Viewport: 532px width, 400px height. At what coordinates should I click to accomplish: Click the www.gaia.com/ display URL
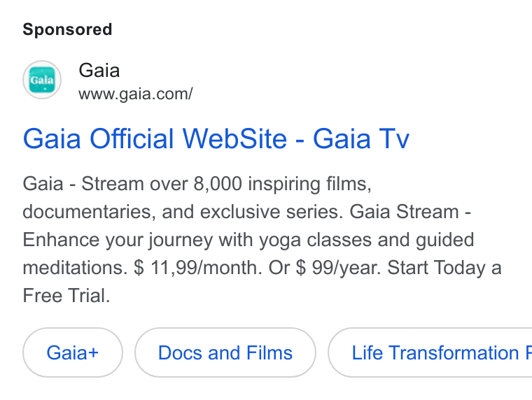[x=136, y=94]
